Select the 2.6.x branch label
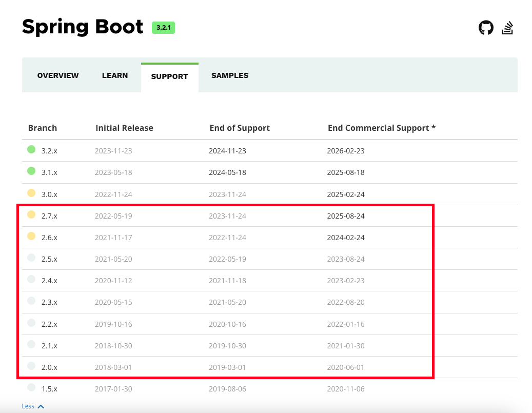This screenshot has height=413, width=532. pyautogui.click(x=50, y=238)
